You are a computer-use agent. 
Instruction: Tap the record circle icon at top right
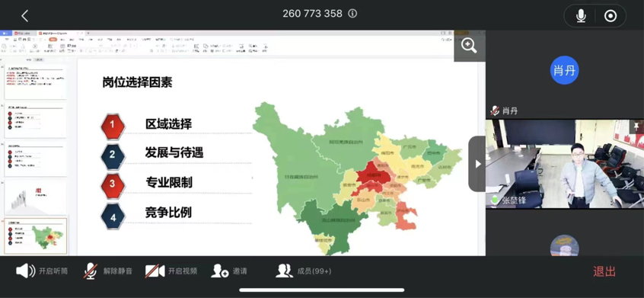(611, 16)
